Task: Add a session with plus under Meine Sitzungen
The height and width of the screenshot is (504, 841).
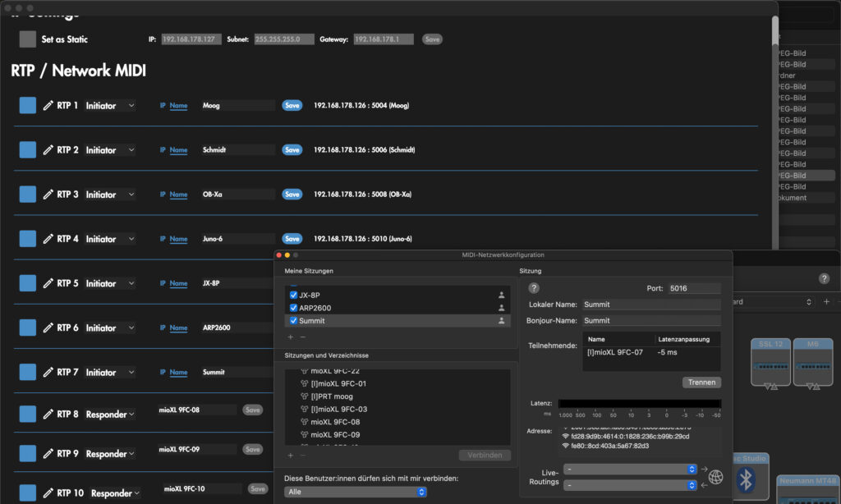Action: point(290,337)
